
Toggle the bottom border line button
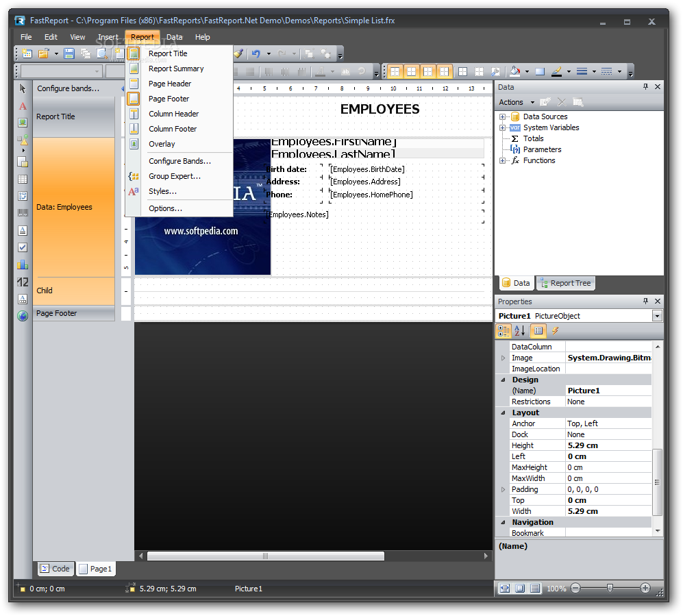click(411, 71)
